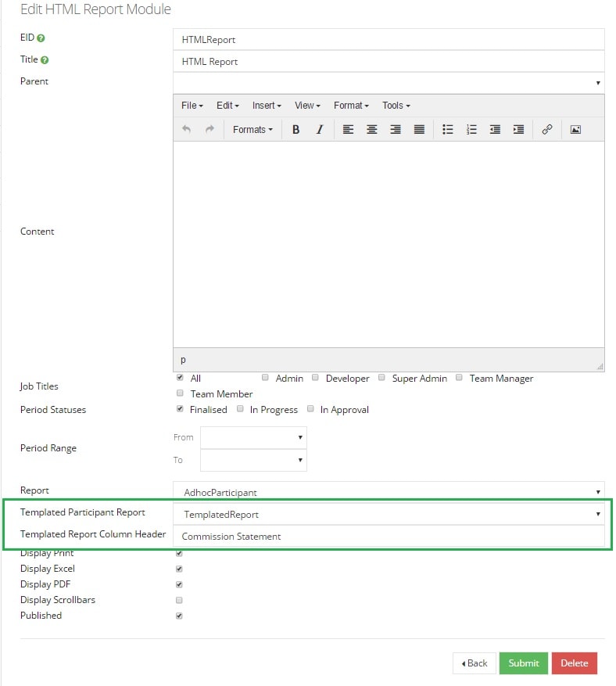Screen dimensions: 616x686
Task: Toggle italic formatting
Action: click(x=320, y=130)
